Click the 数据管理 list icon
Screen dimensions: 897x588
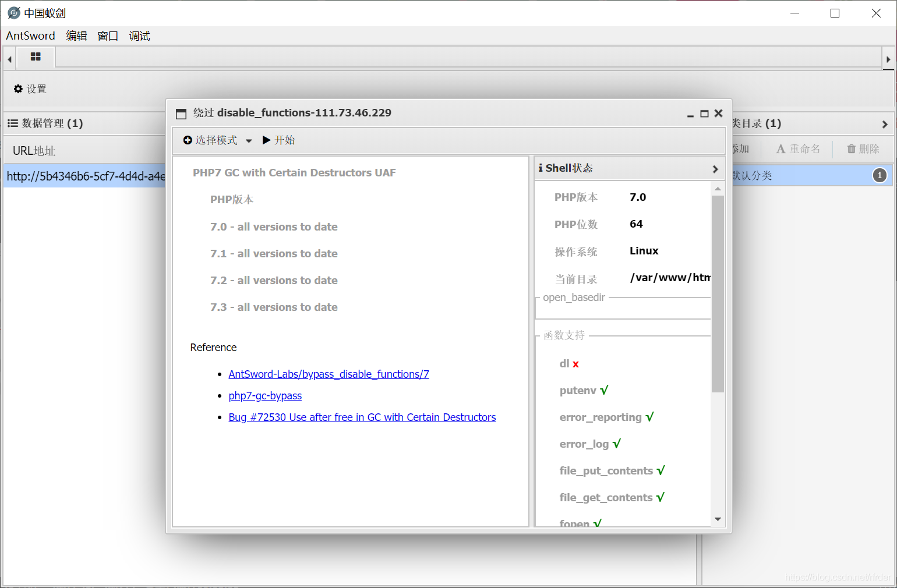[12, 123]
